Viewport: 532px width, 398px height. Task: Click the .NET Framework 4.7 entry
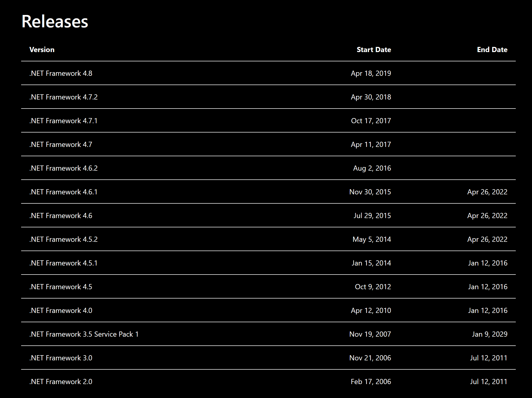(x=61, y=144)
